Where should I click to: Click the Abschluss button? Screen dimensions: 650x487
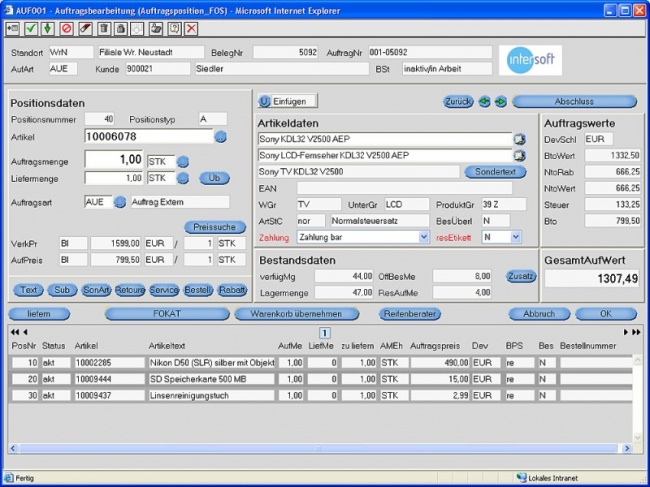[574, 102]
